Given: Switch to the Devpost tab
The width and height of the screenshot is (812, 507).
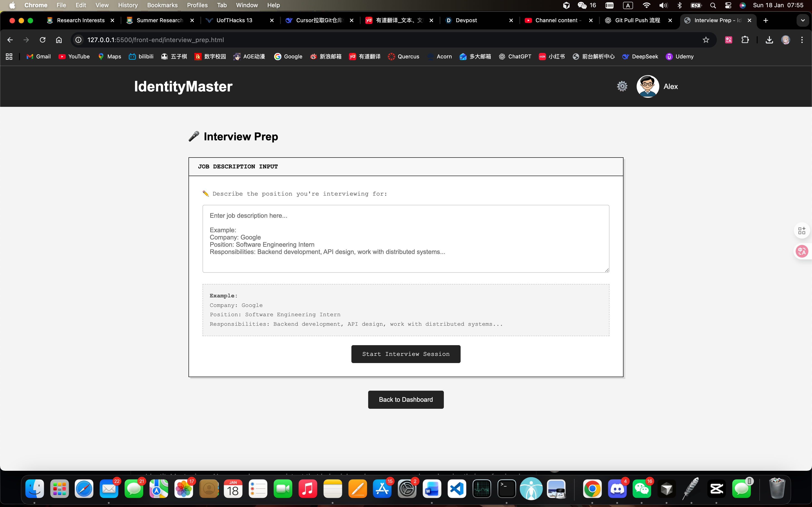Looking at the screenshot, I should pos(476,20).
